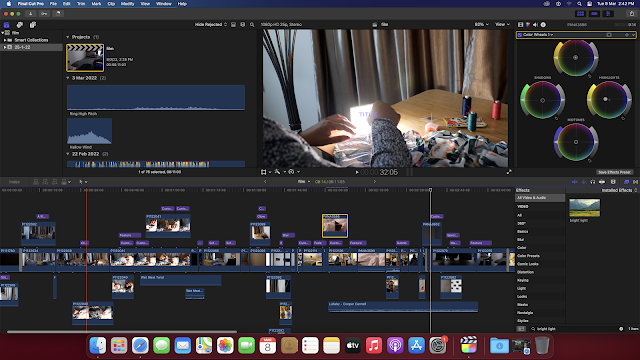640x360 pixels.
Task: Collapse the 22 Feb 2022 group
Action: click(x=68, y=154)
